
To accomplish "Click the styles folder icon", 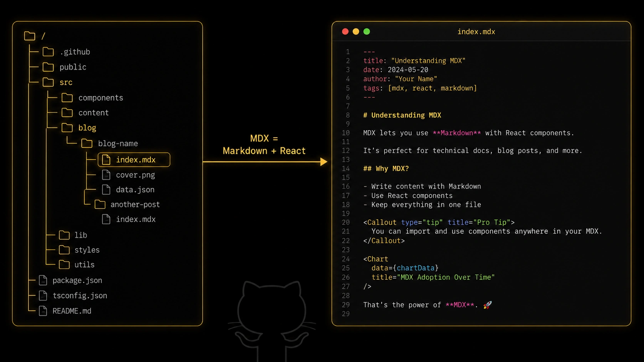I will point(64,250).
